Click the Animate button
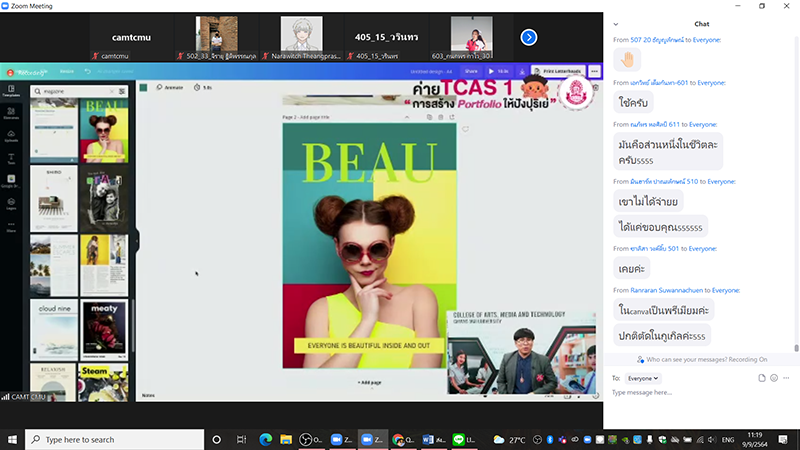The height and width of the screenshot is (450, 800). tap(170, 87)
